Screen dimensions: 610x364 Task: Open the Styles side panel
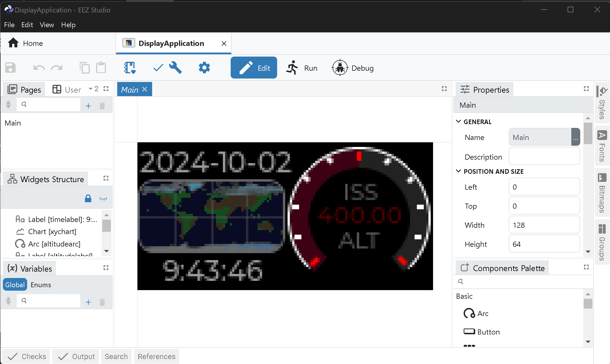click(x=602, y=103)
